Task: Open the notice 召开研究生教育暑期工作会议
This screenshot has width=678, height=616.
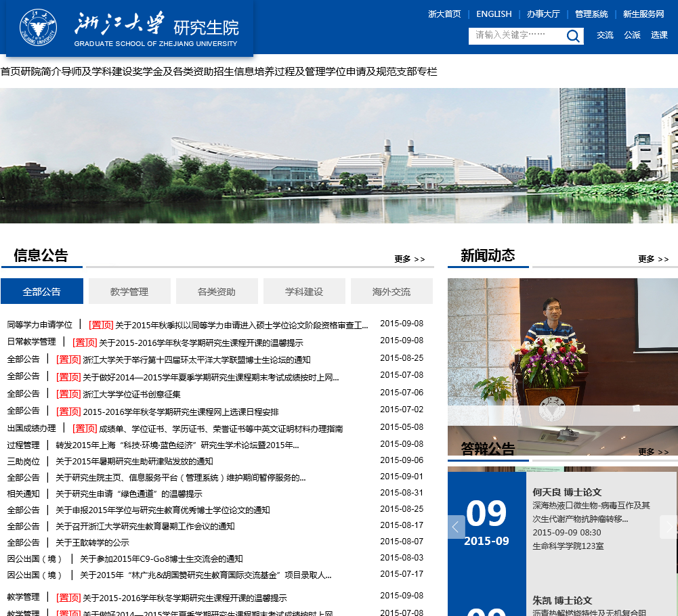Action: click(x=145, y=526)
